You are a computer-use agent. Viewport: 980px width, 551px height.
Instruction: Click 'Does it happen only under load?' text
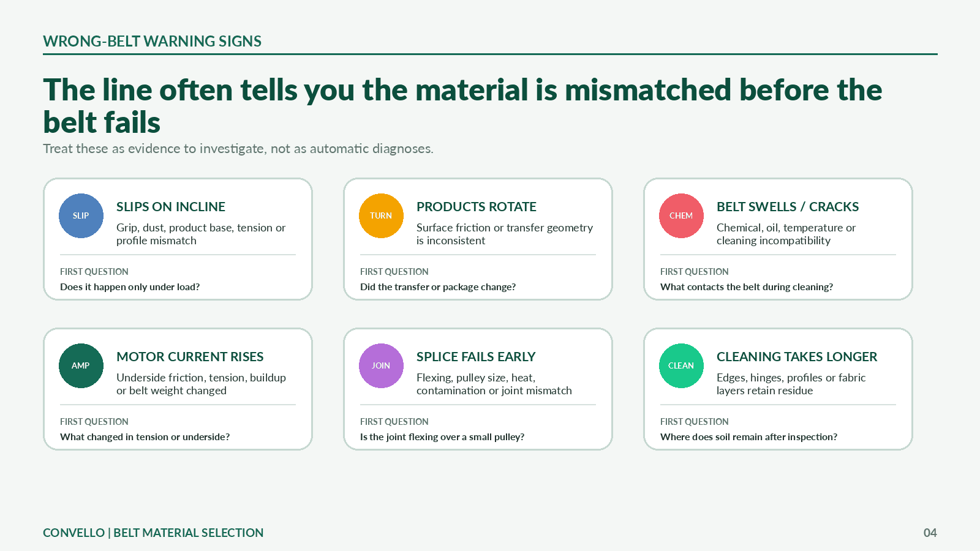130,287
